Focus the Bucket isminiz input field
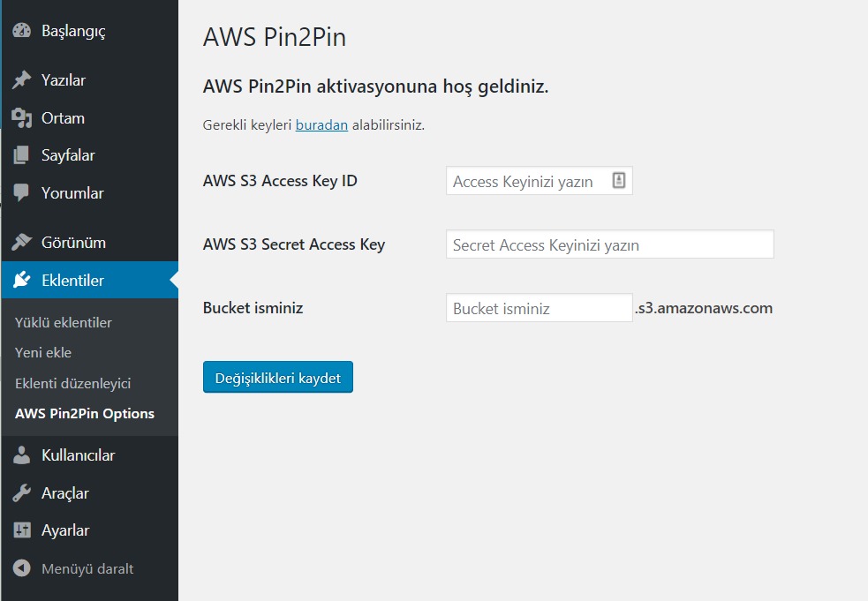868x601 pixels. (540, 308)
